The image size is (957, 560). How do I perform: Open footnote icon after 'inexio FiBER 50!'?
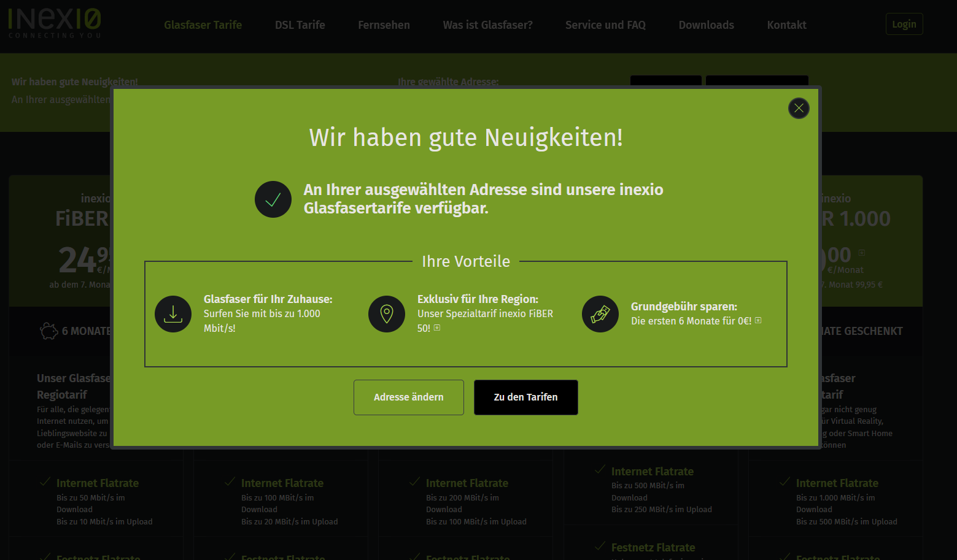click(x=437, y=328)
